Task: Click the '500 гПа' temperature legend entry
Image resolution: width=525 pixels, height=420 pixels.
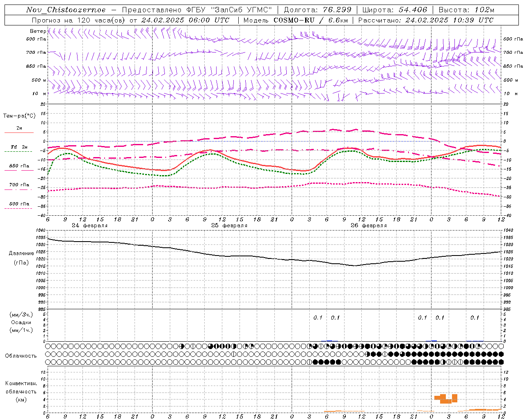Action: [19, 204]
